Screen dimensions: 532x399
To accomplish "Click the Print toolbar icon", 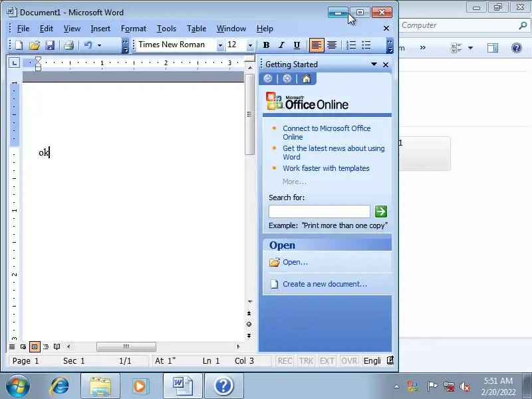I will (x=69, y=45).
